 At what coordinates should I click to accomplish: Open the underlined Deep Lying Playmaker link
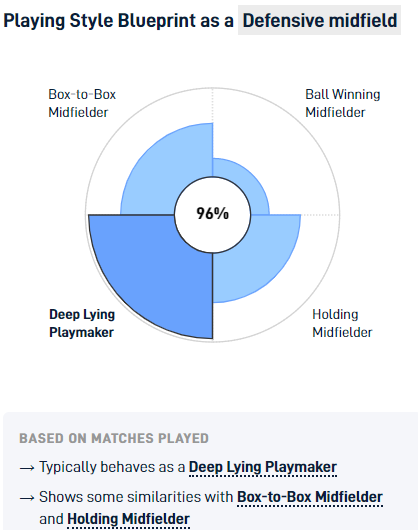pos(263,467)
